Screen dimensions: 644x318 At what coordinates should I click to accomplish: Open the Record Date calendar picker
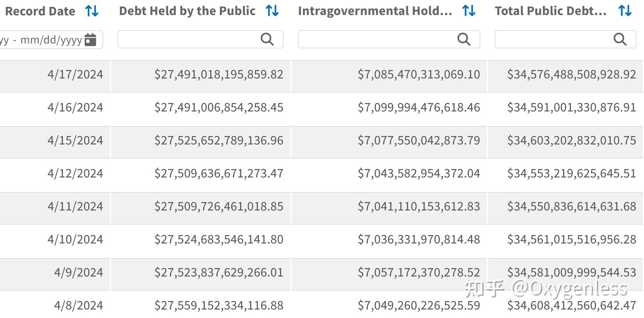pyautogui.click(x=90, y=40)
